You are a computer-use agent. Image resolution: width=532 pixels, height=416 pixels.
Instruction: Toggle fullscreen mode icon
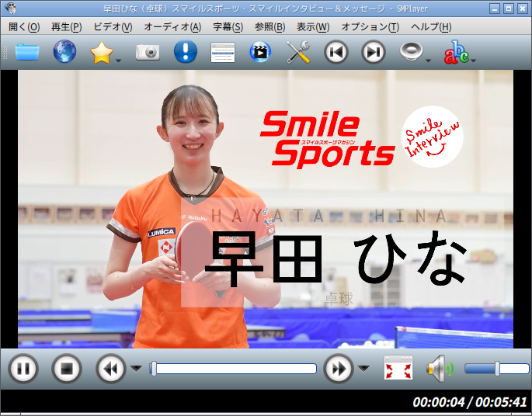(398, 368)
